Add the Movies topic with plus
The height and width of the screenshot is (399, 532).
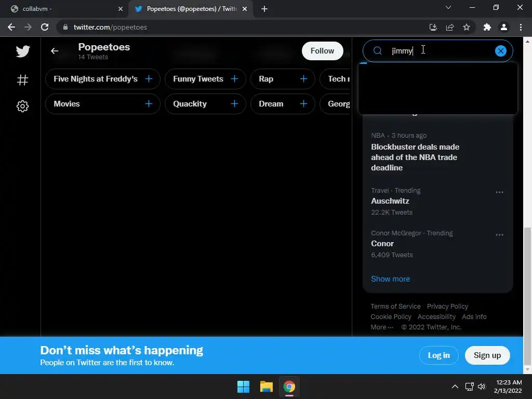tap(149, 104)
